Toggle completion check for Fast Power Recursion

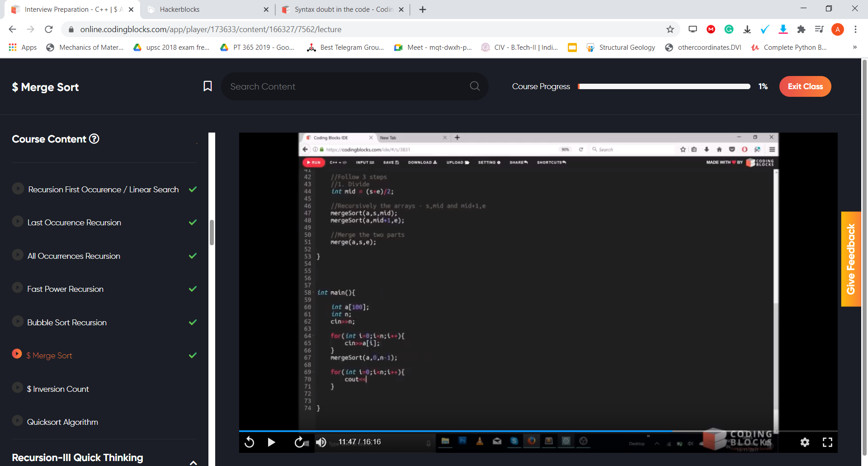[x=193, y=289]
